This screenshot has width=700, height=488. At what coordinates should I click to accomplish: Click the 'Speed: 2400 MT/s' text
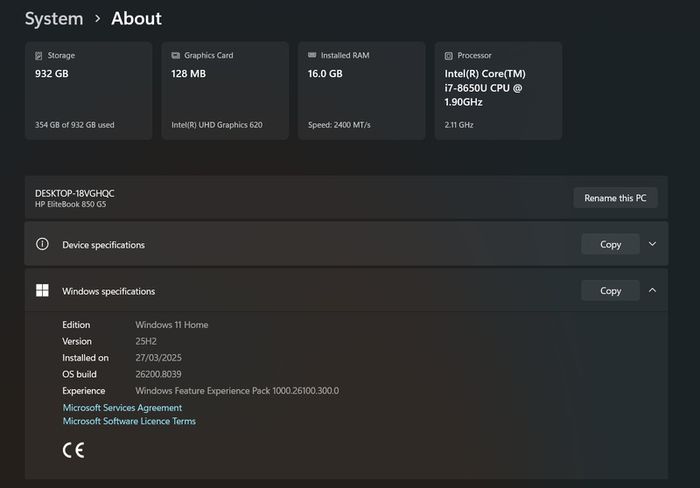339,125
